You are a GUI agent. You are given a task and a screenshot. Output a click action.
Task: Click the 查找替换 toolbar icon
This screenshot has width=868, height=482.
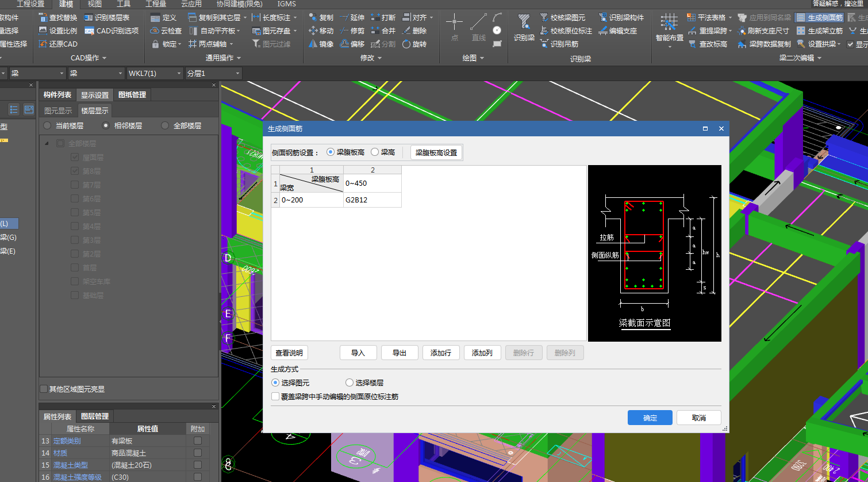(x=43, y=18)
